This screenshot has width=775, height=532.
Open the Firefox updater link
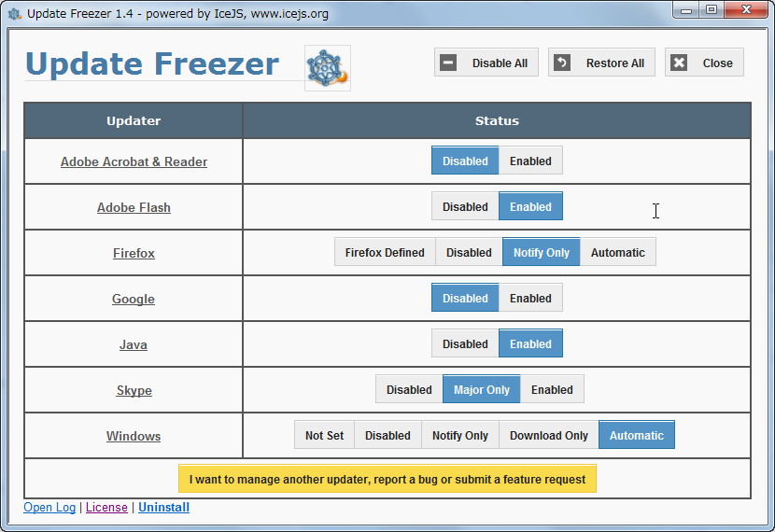coord(134,253)
